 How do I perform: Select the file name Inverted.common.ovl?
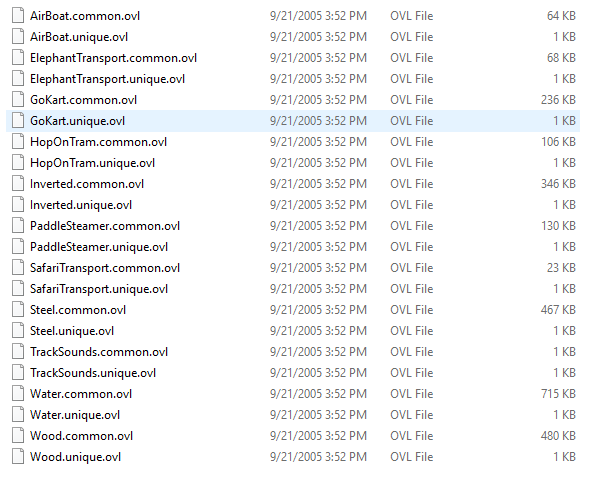tap(87, 184)
